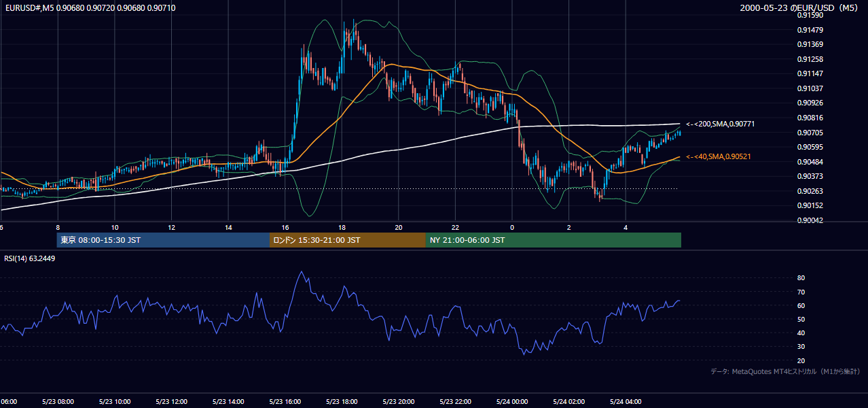Click RSI scale level 40
Image resolution: width=868 pixels, height=408 pixels.
pos(801,333)
